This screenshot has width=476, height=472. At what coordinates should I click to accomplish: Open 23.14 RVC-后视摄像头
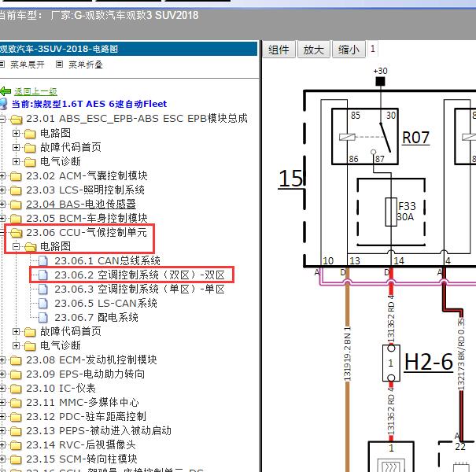point(81,444)
